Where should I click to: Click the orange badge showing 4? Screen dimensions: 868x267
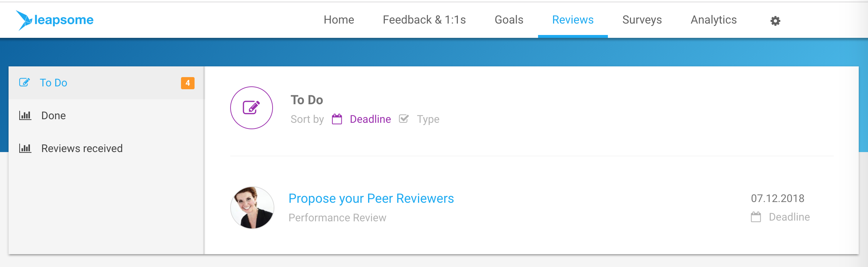point(188,83)
